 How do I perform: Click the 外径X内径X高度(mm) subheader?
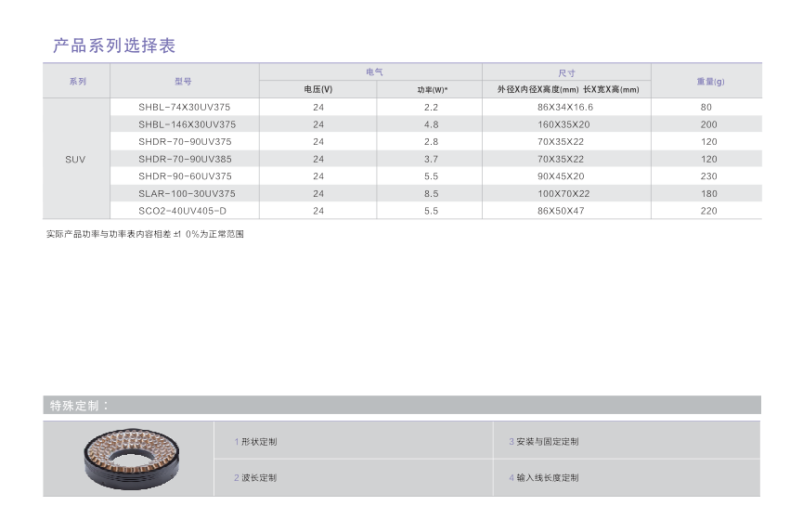click(537, 90)
